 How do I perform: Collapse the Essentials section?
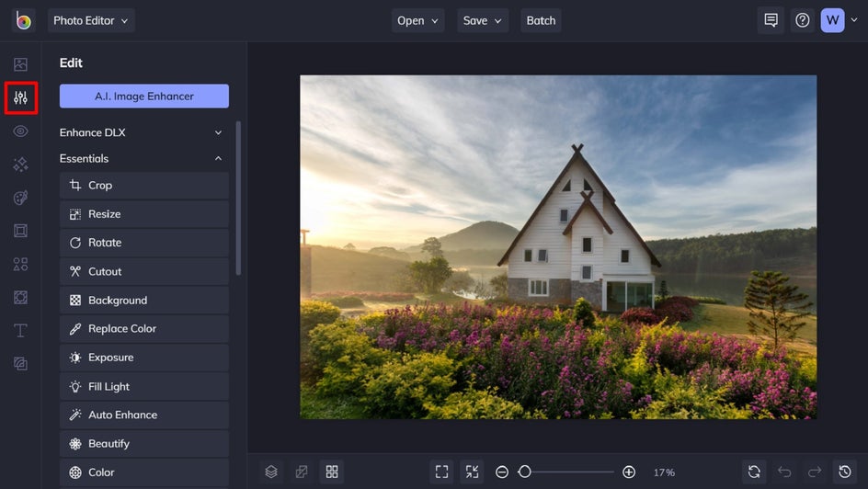pos(142,159)
